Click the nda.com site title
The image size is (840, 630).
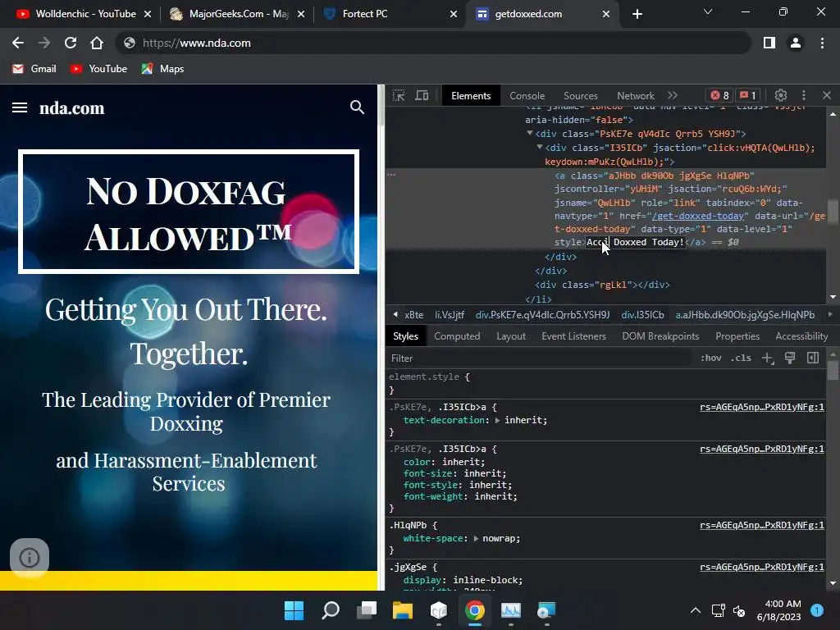tap(72, 108)
